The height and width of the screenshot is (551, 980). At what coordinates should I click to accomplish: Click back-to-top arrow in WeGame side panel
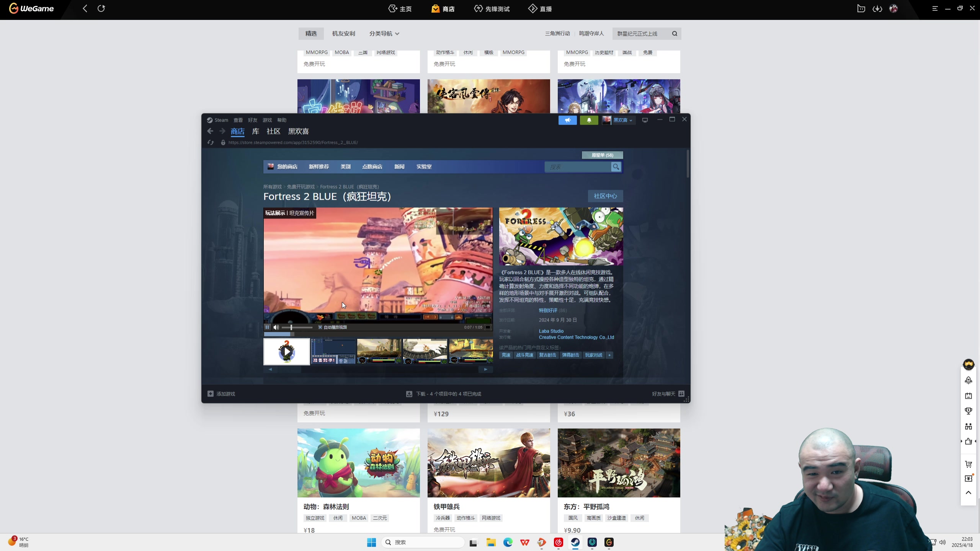pos(969,493)
